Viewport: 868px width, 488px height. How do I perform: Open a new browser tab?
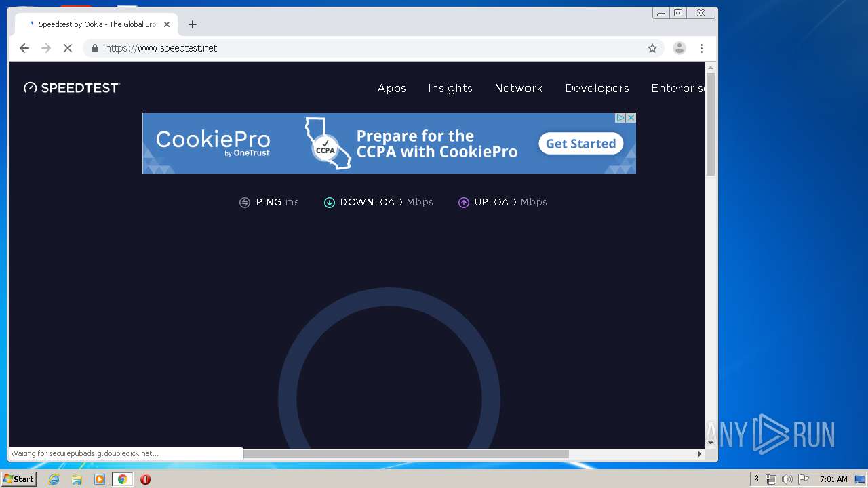(x=193, y=24)
